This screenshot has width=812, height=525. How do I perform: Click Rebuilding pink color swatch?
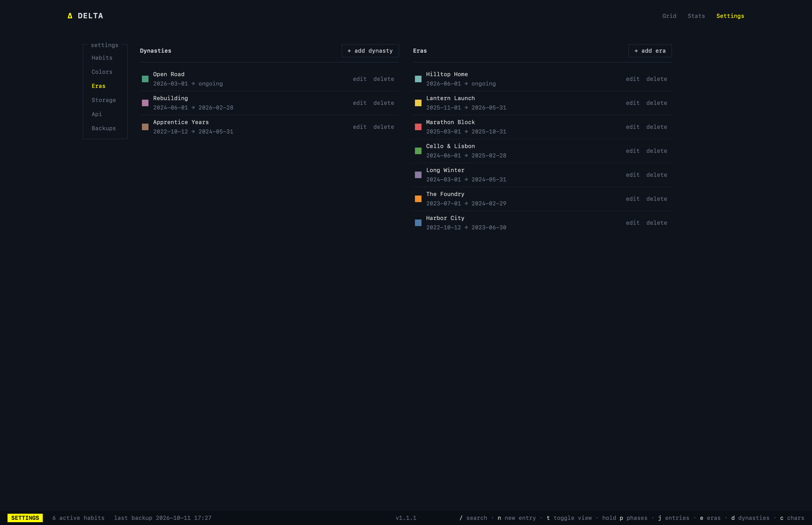click(145, 103)
